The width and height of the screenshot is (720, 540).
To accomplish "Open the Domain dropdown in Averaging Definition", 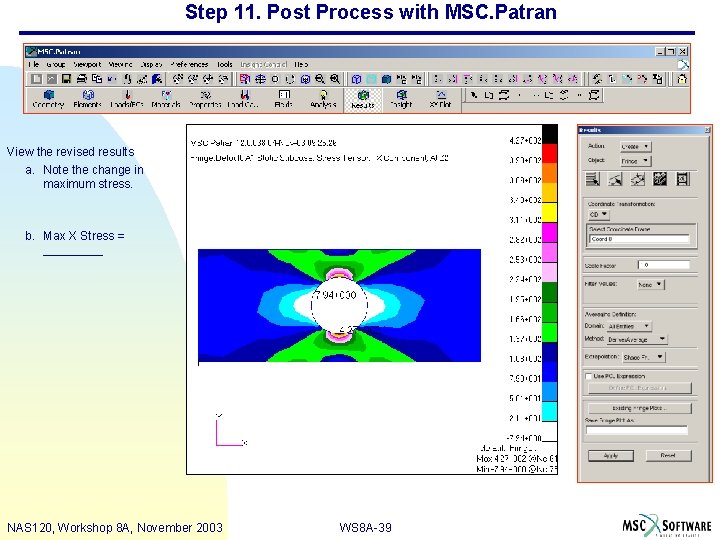I will click(629, 326).
